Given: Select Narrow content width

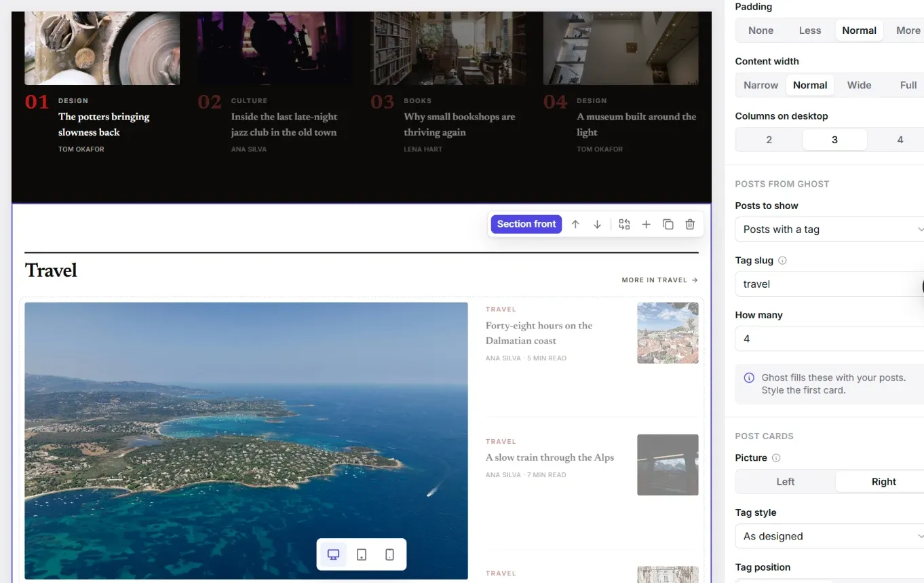Looking at the screenshot, I should tap(761, 86).
